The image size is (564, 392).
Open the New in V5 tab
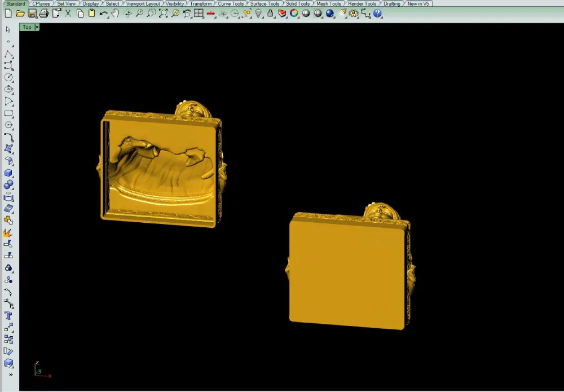418,3
